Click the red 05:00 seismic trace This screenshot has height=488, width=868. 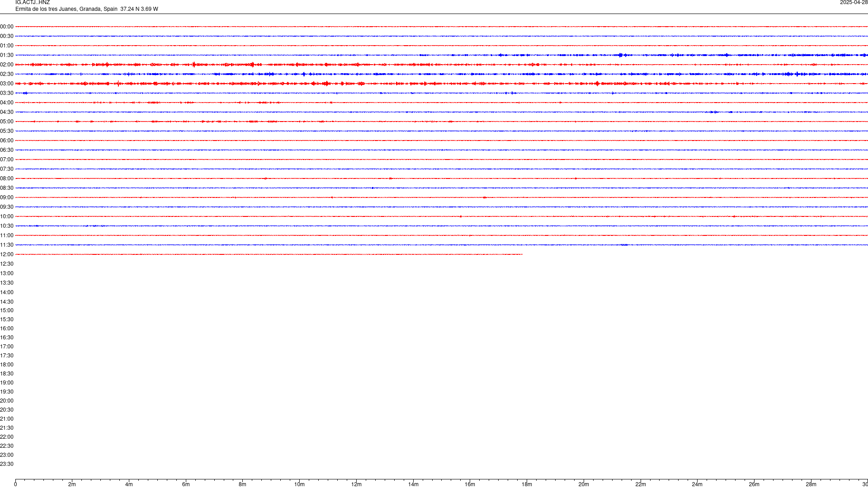tap(442, 122)
